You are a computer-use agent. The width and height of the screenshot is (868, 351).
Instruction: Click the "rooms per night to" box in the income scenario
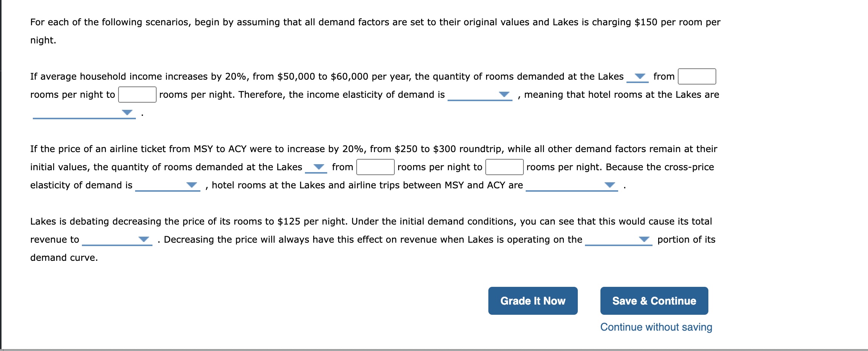point(137,94)
